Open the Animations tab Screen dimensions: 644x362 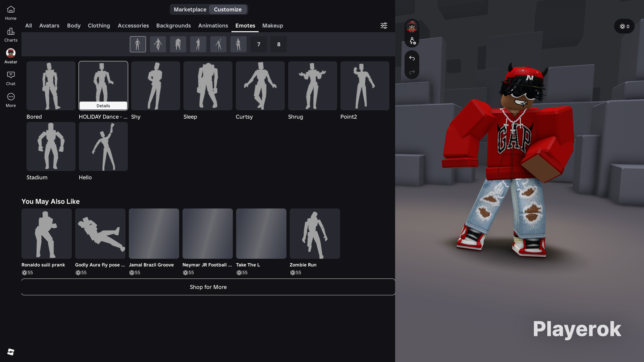213,26
